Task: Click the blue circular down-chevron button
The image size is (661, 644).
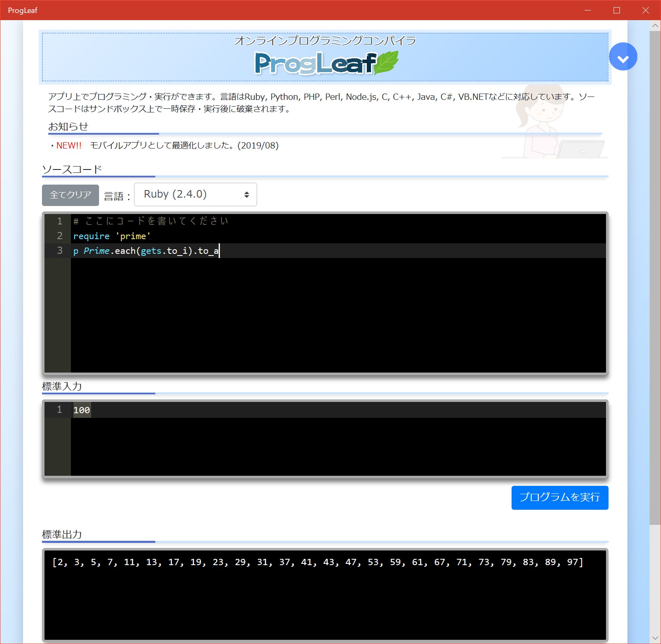Action: click(623, 57)
